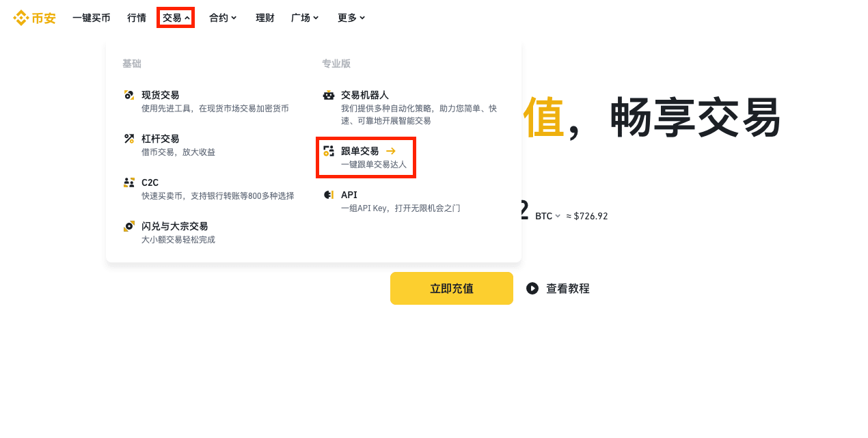868x438 pixels.
Task: Click the copy trading (跟单交易) icon
Action: 329,151
